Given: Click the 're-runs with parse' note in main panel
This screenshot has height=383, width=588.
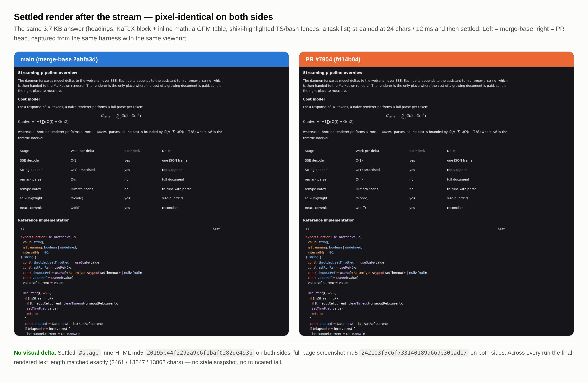Looking at the screenshot, I should click(177, 189).
